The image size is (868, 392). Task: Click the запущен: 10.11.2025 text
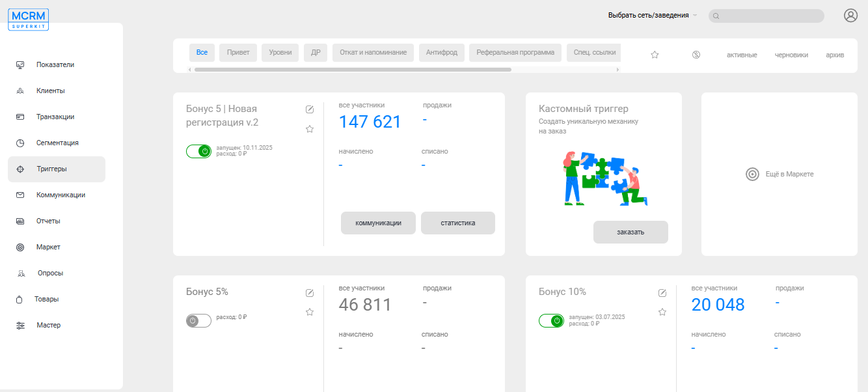(x=244, y=148)
